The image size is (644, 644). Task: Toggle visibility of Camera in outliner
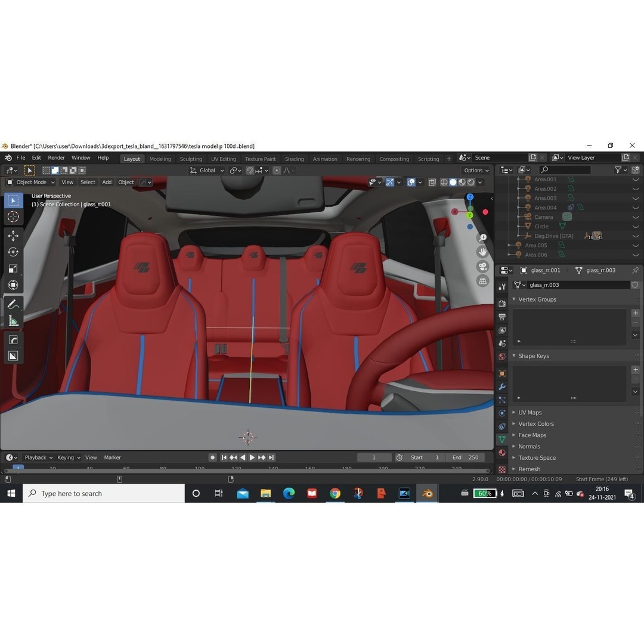(636, 217)
